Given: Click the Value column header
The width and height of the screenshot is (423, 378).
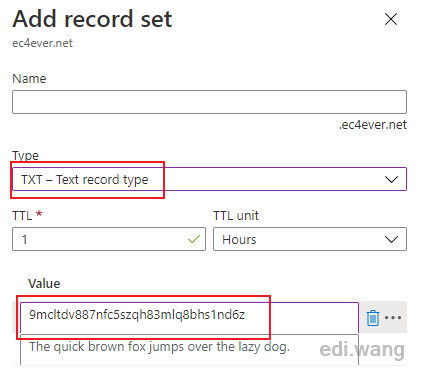Looking at the screenshot, I should [x=44, y=284].
